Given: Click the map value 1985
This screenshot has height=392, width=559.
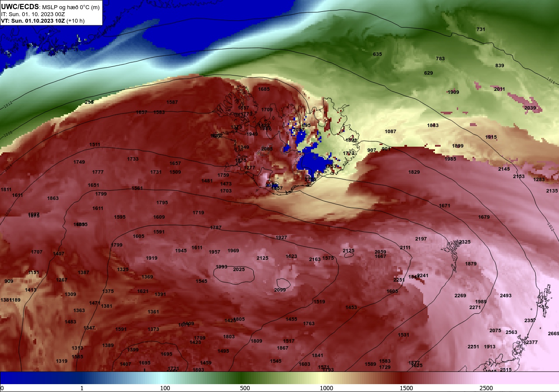Looking at the screenshot, I should 450,159.
